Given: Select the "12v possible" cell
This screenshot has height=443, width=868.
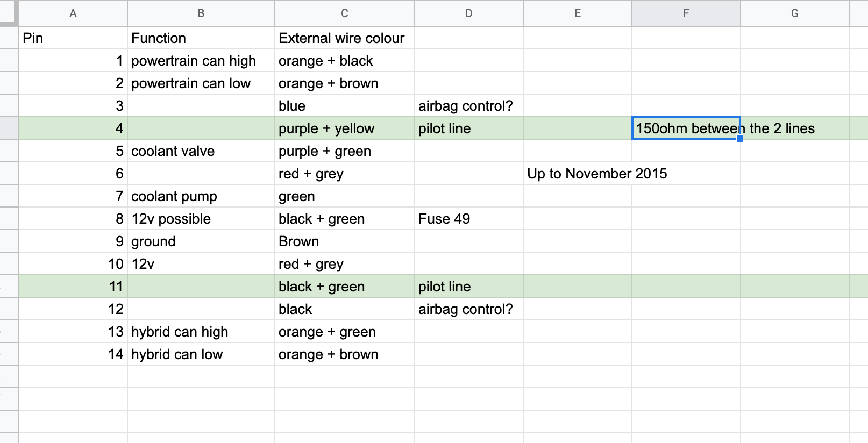Looking at the screenshot, I should coord(201,219).
